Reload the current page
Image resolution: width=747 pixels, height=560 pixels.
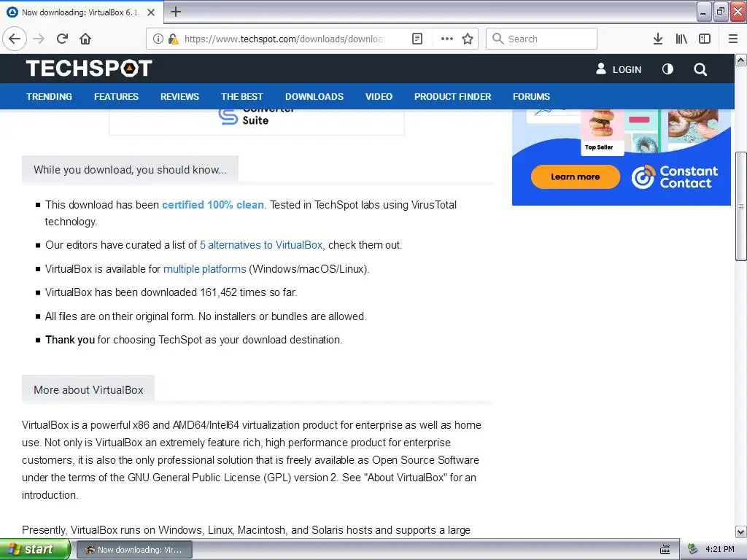click(x=62, y=39)
